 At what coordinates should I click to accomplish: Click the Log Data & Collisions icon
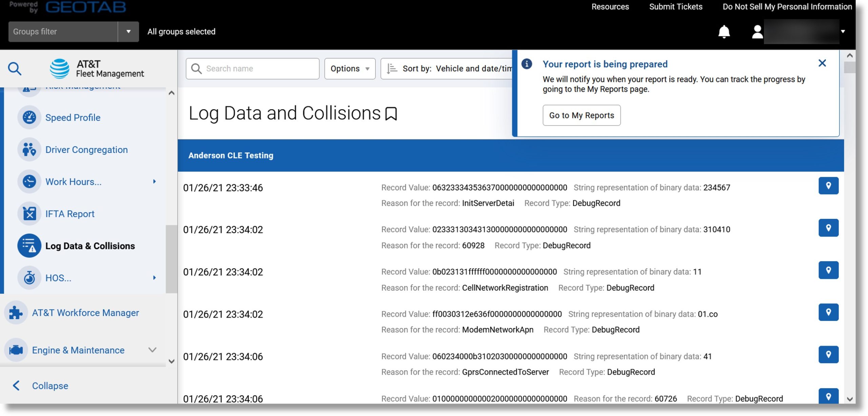[29, 246]
